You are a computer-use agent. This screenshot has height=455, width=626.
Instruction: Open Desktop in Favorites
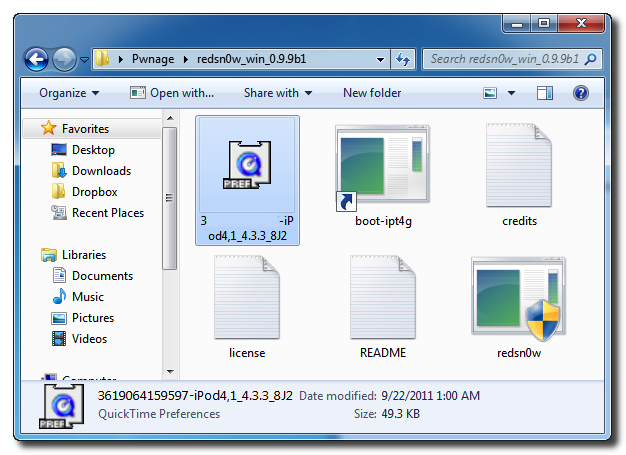(x=93, y=150)
